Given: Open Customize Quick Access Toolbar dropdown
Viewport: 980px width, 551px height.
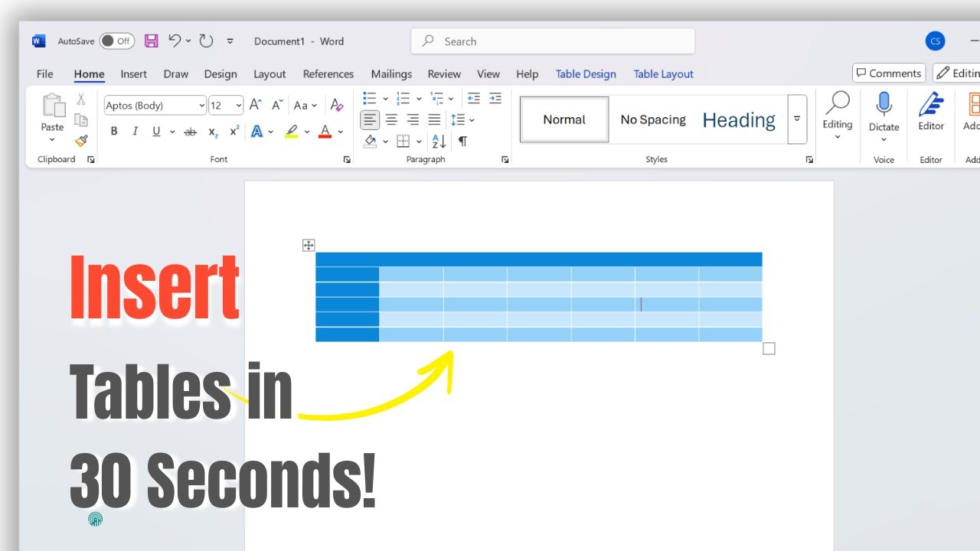Looking at the screenshot, I should (x=230, y=41).
